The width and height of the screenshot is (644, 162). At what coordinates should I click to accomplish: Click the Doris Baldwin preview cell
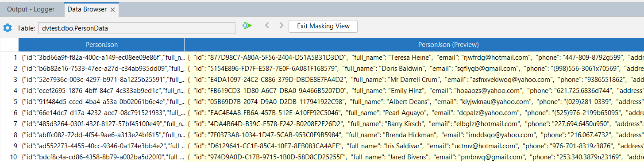(x=414, y=68)
